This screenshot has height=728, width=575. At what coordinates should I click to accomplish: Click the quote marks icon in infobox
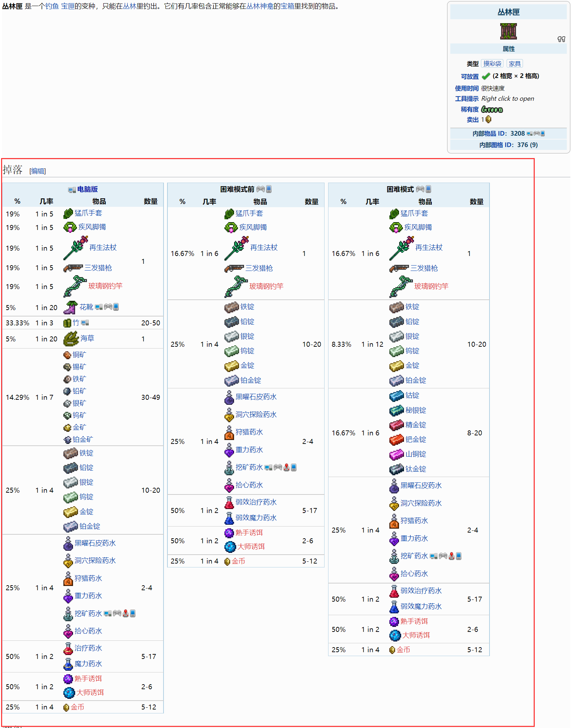561,39
